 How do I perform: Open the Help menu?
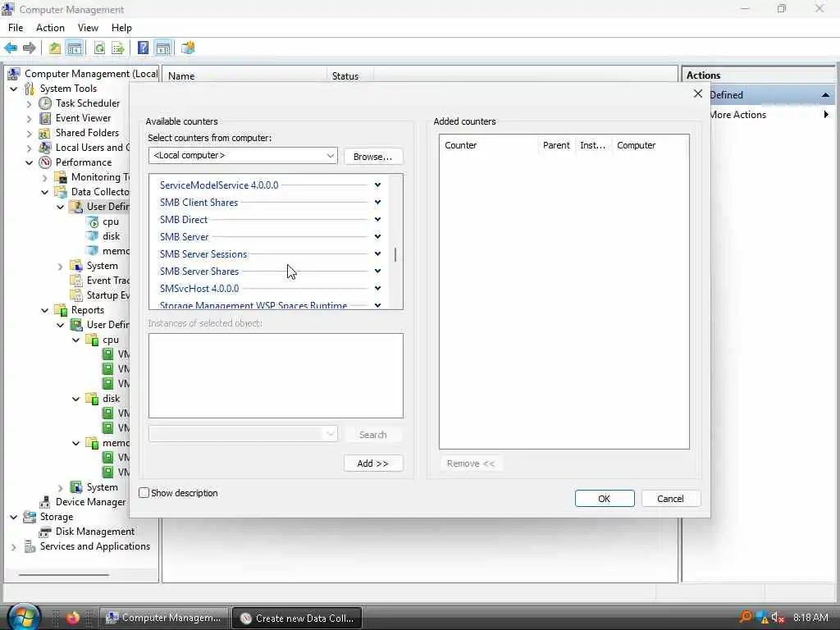121,28
